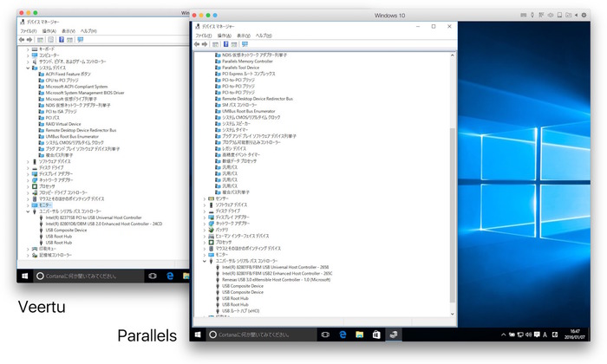Viewport: 607px width, 364px height.
Task: Expand バッテリ node in Parallels window
Action: (x=205, y=230)
